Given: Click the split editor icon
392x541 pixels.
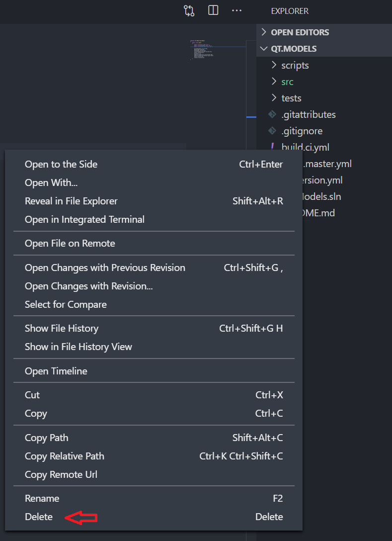Looking at the screenshot, I should coord(213,10).
